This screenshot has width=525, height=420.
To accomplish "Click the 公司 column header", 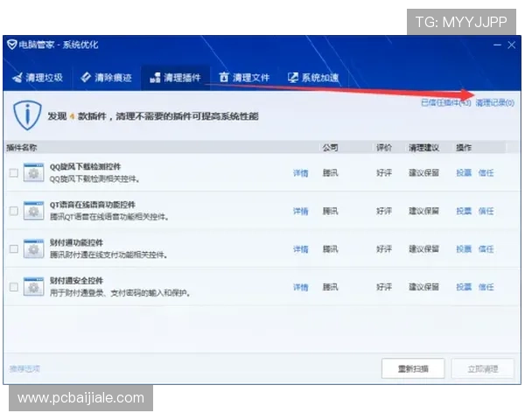I will [x=330, y=148].
